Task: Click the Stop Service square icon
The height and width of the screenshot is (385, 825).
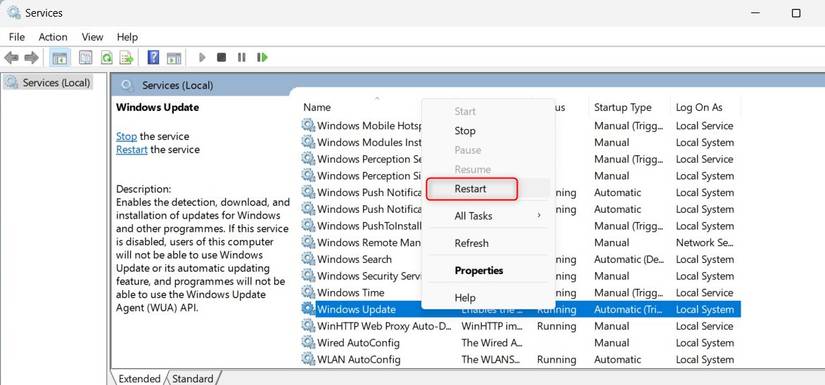Action: [x=222, y=57]
